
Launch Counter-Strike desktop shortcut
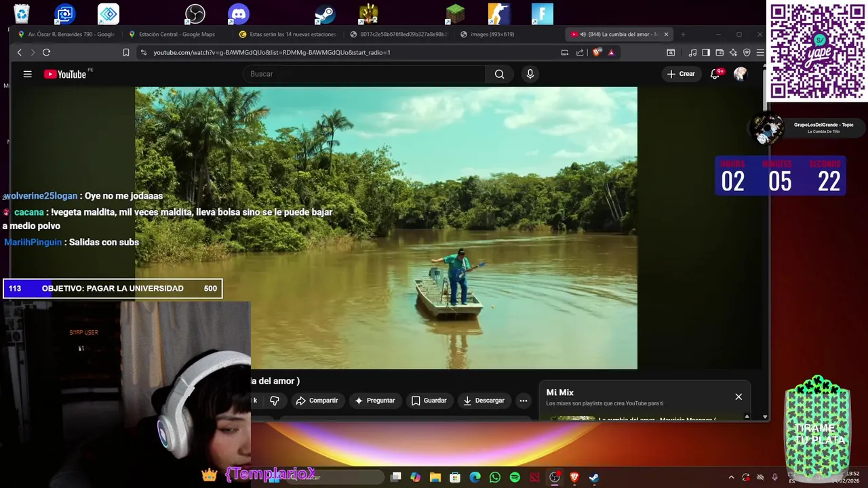(x=499, y=14)
